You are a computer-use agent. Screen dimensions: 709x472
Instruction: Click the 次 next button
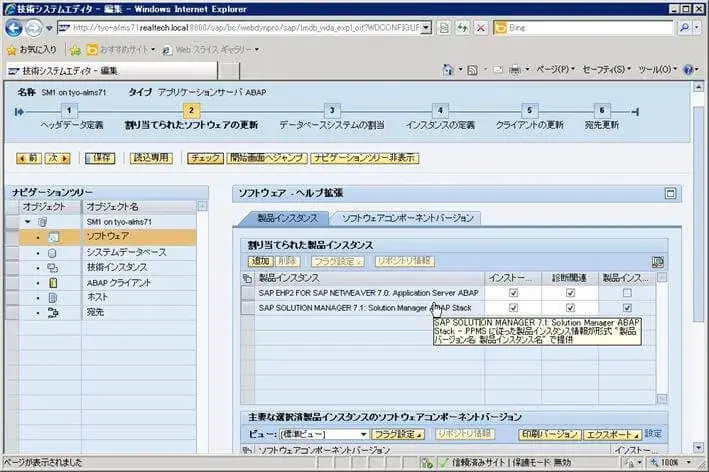coord(57,158)
